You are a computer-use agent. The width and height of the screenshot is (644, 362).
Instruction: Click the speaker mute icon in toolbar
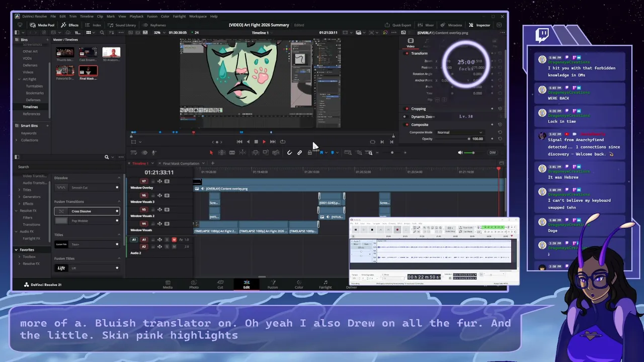tap(460, 152)
